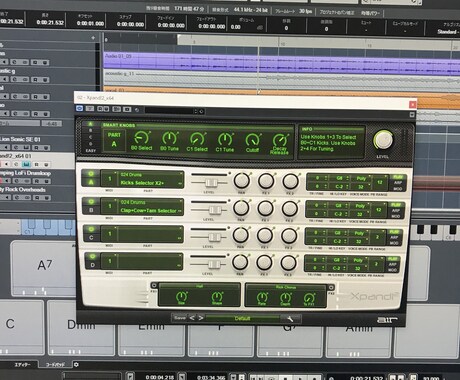Go to next preset arrow

(201, 318)
